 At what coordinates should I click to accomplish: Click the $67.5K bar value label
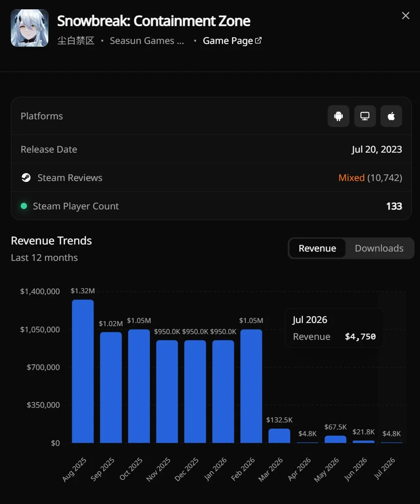point(335,427)
